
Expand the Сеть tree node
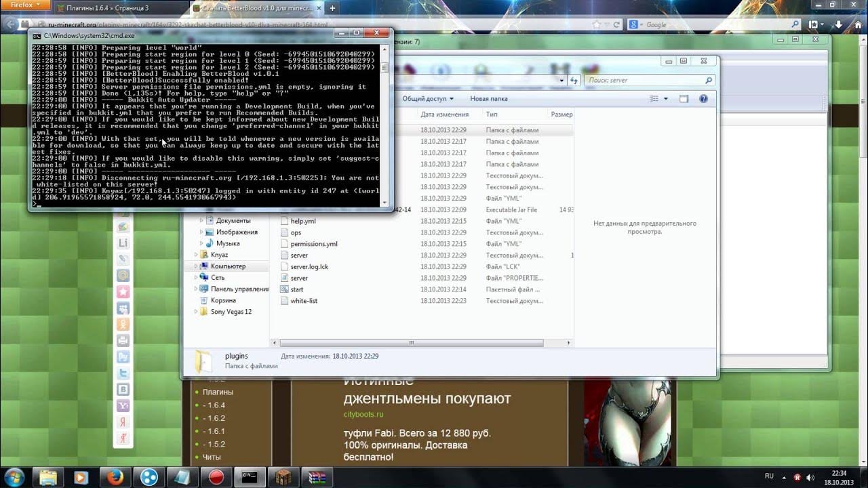click(x=196, y=278)
